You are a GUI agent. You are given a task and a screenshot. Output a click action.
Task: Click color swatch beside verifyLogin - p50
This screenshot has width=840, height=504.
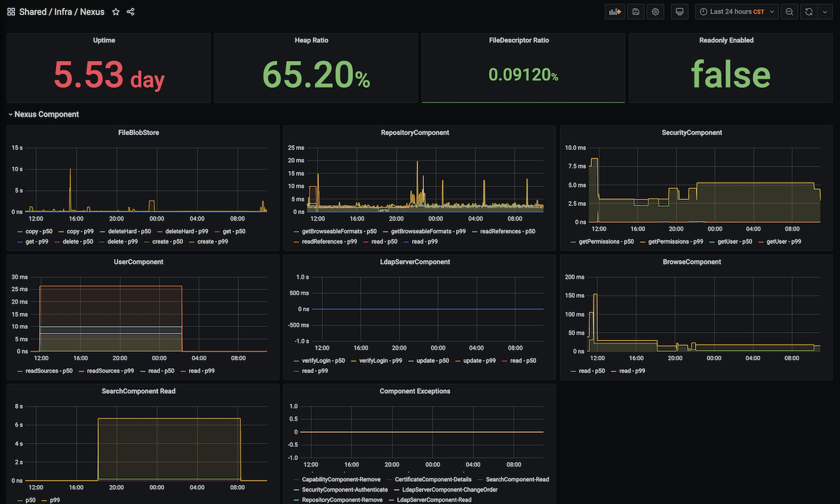click(297, 362)
